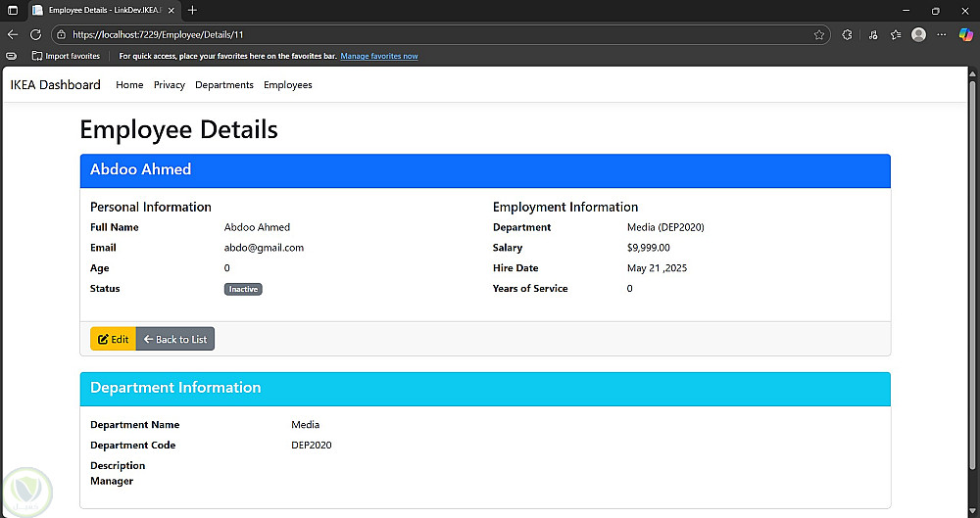Viewport: 980px width, 518px height.
Task: Open the Edge settings and more menu
Action: [x=942, y=34]
